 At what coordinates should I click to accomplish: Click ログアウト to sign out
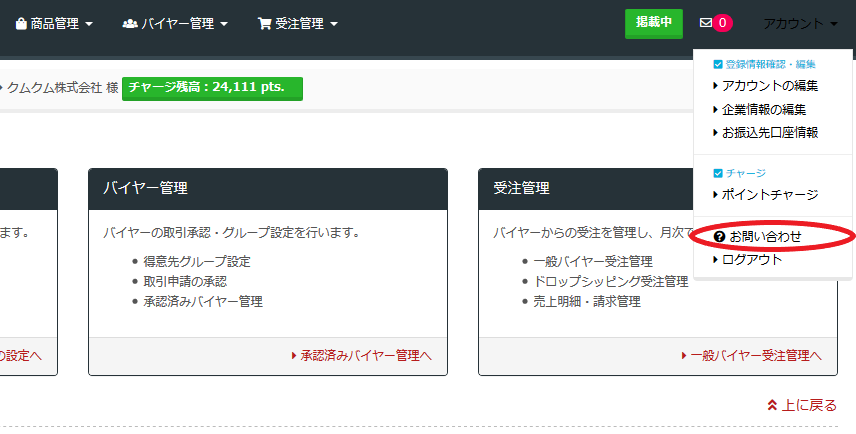coord(751,259)
